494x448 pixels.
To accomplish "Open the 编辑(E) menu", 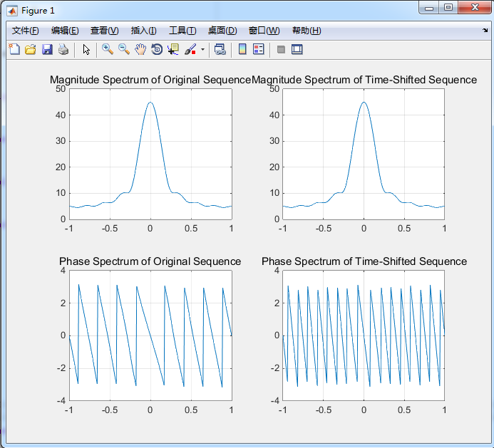I will tap(65, 31).
